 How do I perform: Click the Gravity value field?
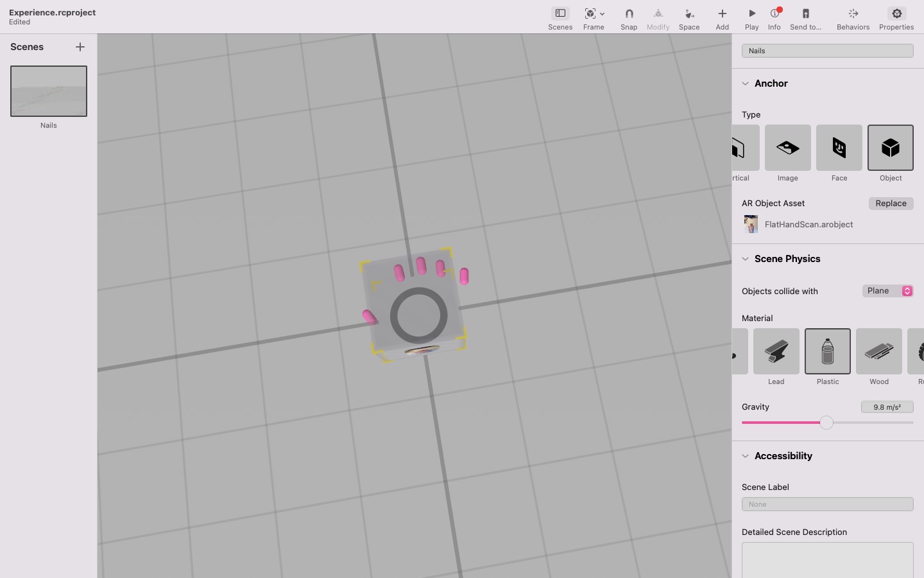coord(887,407)
